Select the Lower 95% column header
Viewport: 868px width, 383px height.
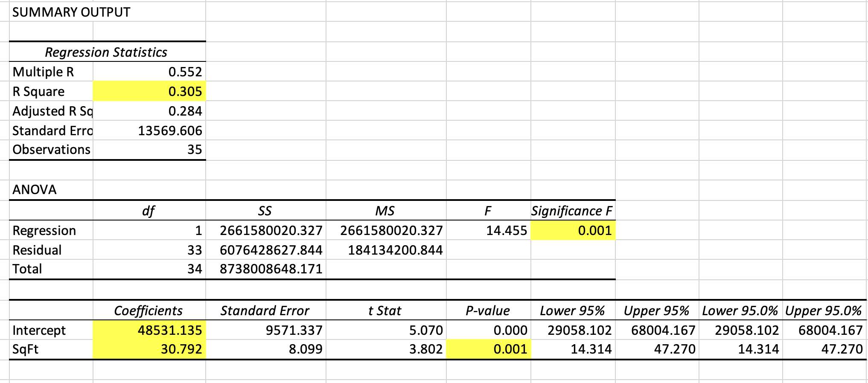tap(573, 310)
